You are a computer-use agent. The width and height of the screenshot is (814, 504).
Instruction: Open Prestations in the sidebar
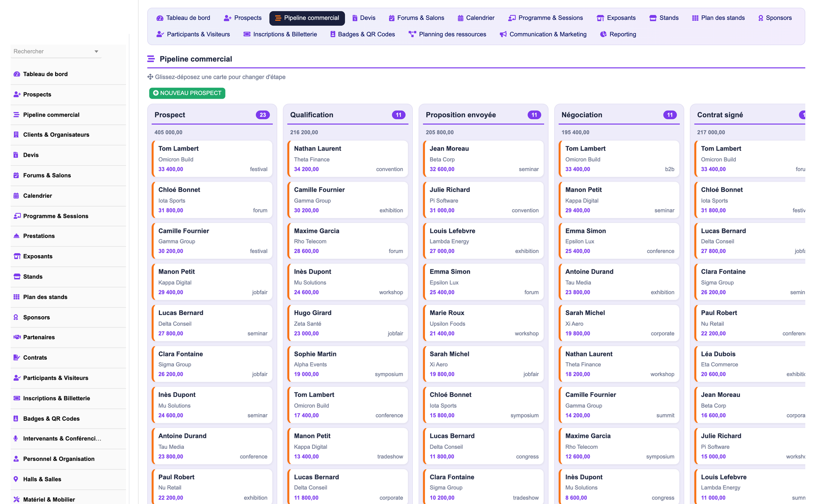tap(68, 236)
